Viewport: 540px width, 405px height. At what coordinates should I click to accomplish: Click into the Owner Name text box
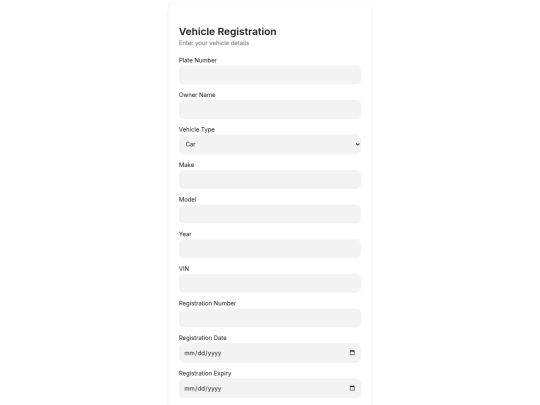[x=270, y=110]
